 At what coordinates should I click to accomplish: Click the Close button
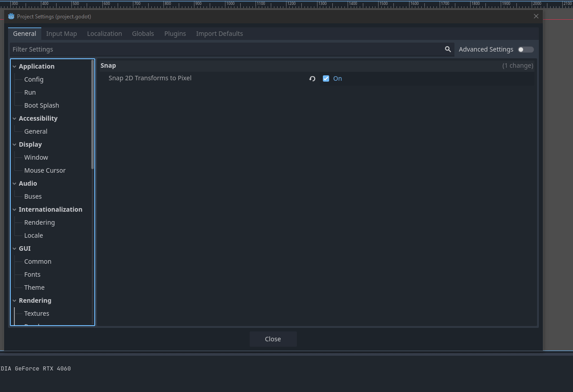[x=273, y=339]
